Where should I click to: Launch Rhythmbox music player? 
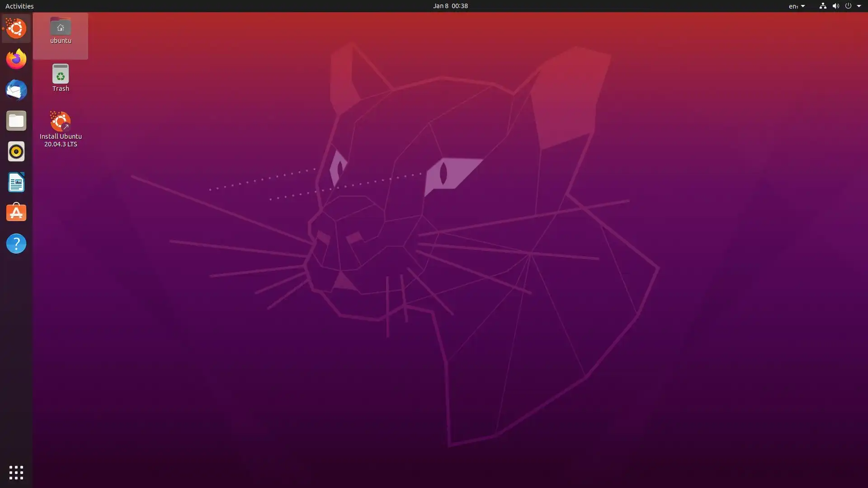[x=16, y=151]
